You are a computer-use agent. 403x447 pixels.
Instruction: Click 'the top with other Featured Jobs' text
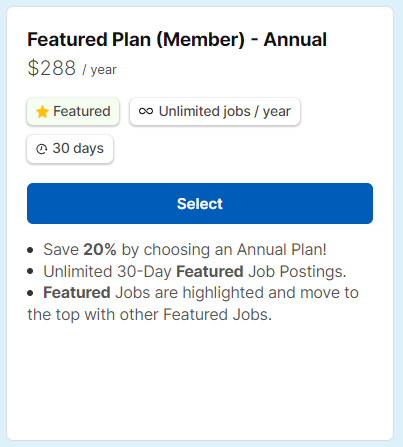[x=150, y=314]
